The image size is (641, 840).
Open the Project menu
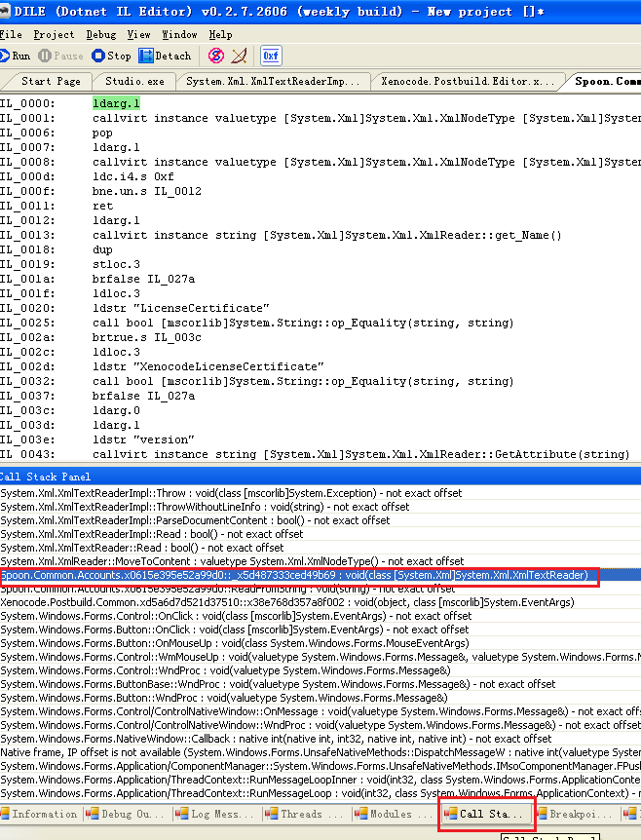[54, 34]
